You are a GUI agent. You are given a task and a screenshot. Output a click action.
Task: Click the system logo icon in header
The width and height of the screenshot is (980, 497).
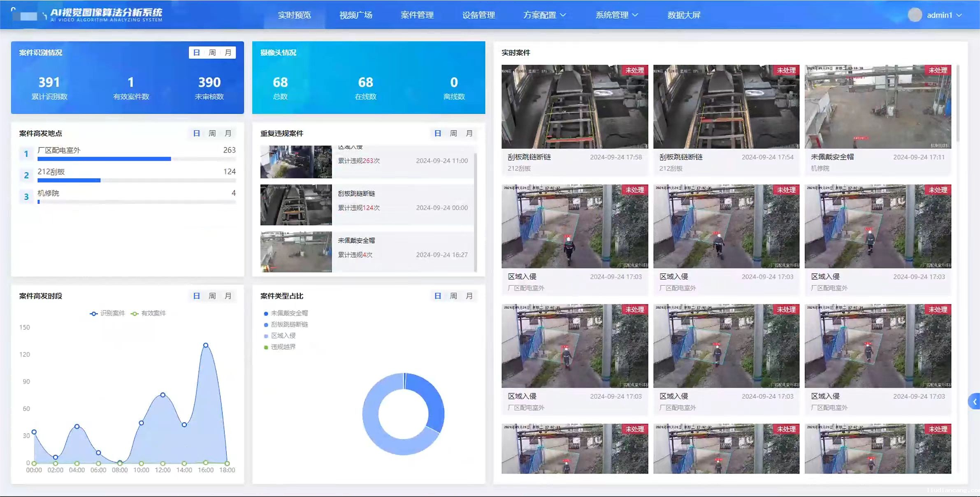27,15
